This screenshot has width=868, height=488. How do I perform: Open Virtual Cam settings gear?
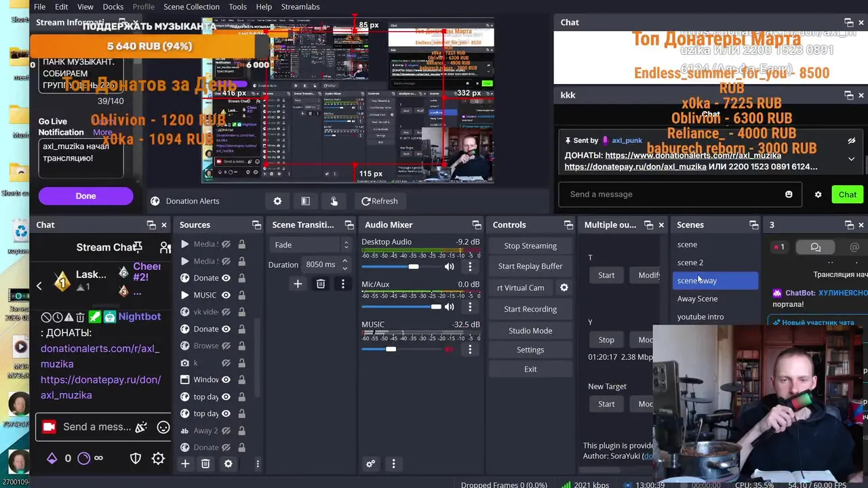click(564, 287)
